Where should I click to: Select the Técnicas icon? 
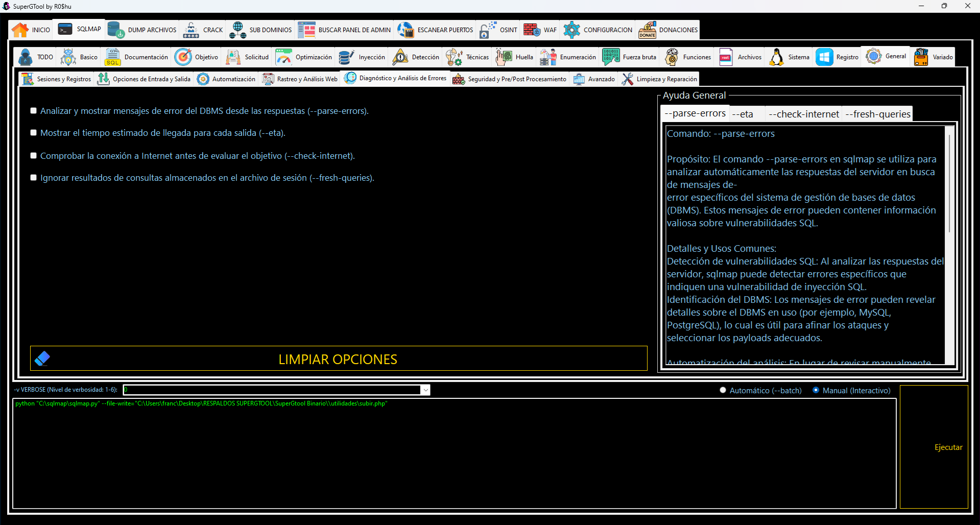pyautogui.click(x=455, y=57)
